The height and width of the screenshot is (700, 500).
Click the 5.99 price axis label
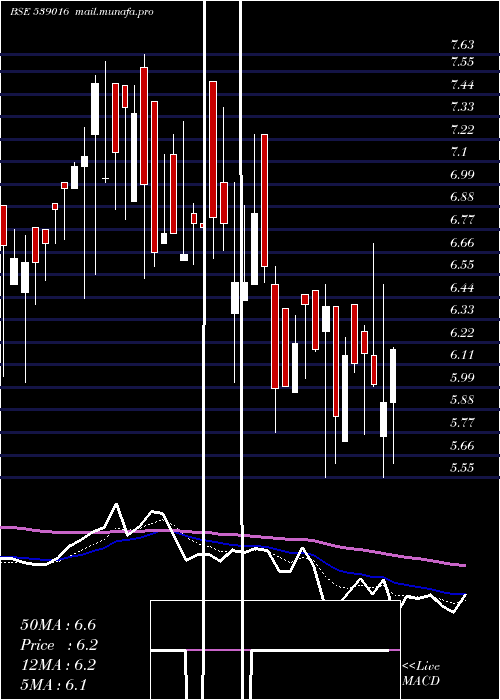click(462, 378)
